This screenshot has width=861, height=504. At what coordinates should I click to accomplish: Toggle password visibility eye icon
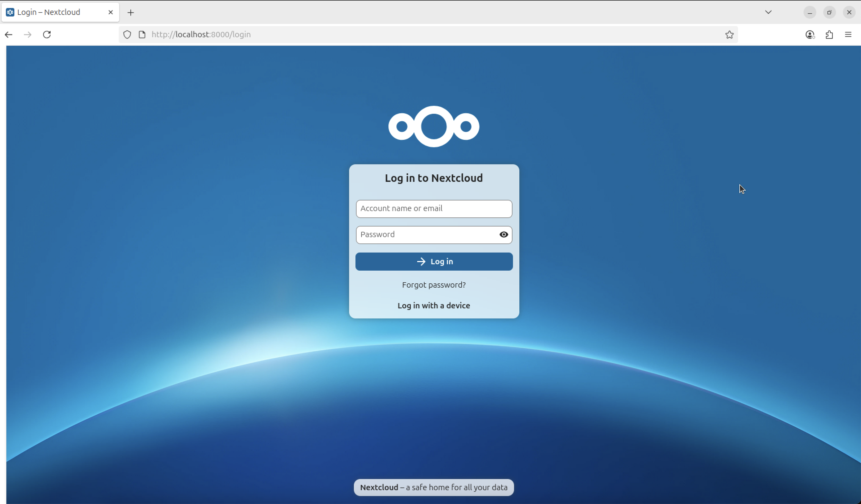pos(504,234)
